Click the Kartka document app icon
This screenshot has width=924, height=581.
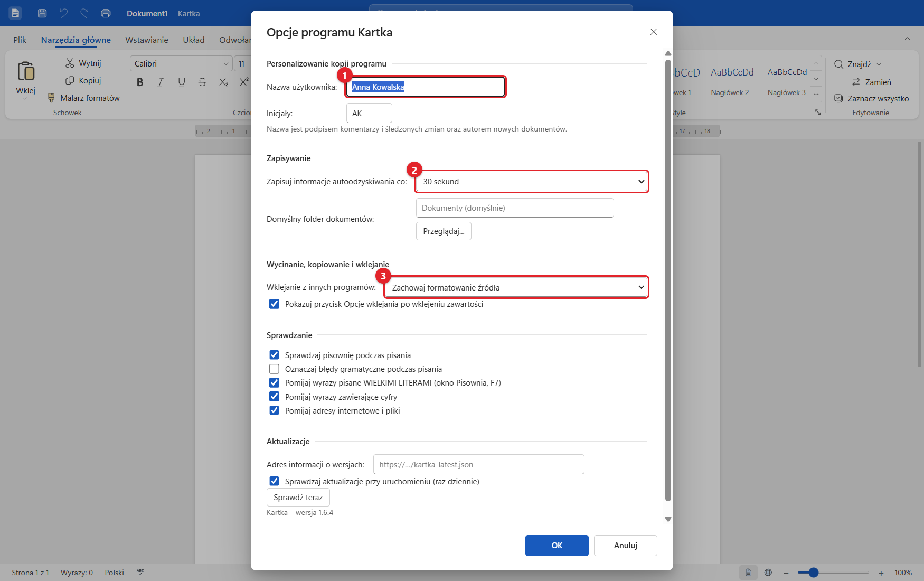pos(15,13)
